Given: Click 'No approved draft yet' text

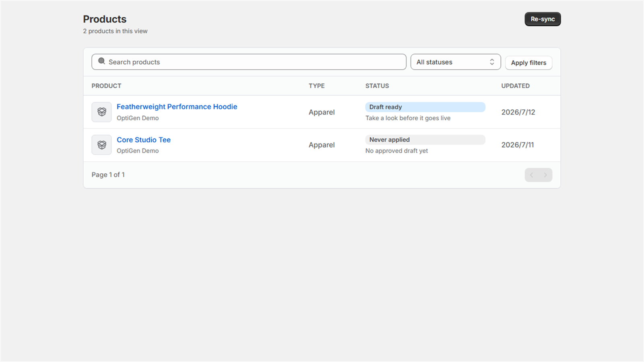Looking at the screenshot, I should tap(396, 151).
